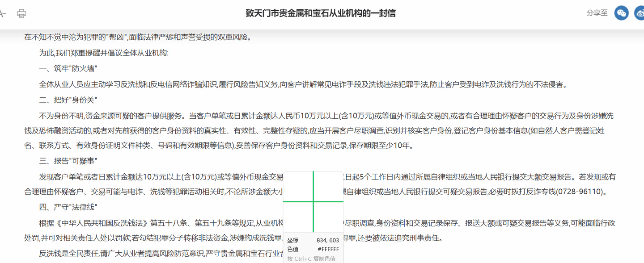Click the closing line starting 反洗钱是全民责任

(161, 254)
